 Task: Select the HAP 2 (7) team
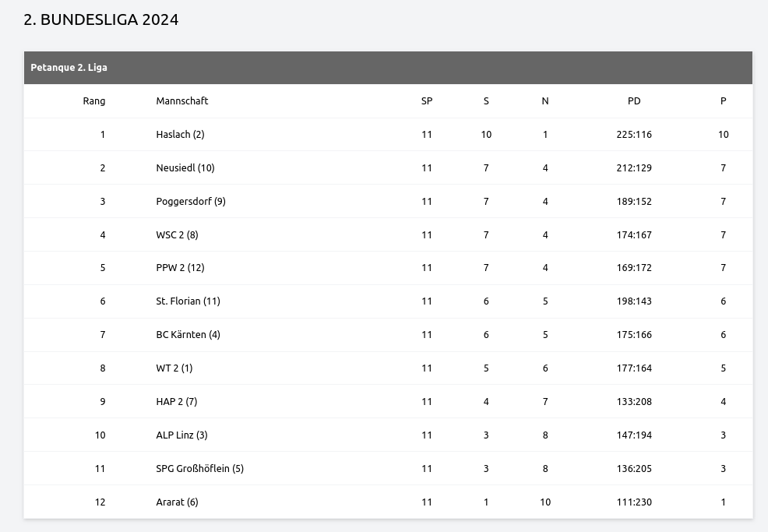click(177, 401)
